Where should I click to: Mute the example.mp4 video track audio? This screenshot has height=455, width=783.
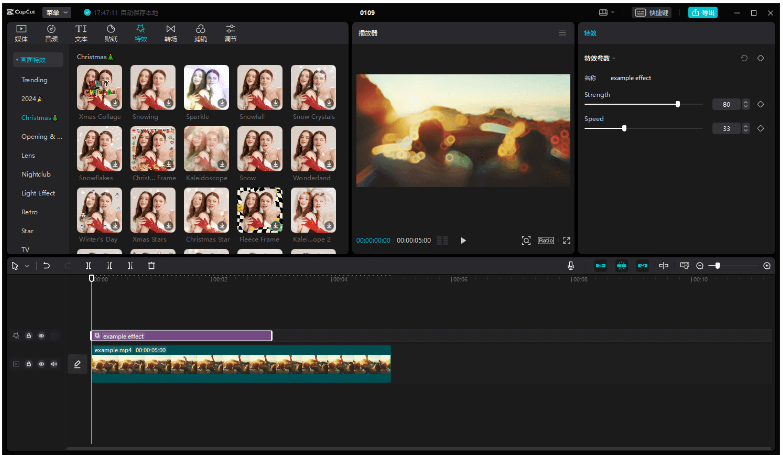53,364
